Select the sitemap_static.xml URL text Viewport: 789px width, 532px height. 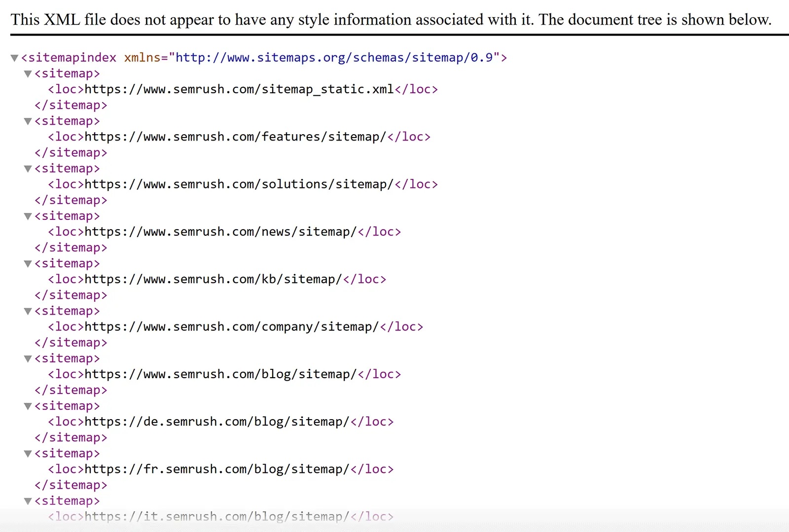click(239, 89)
